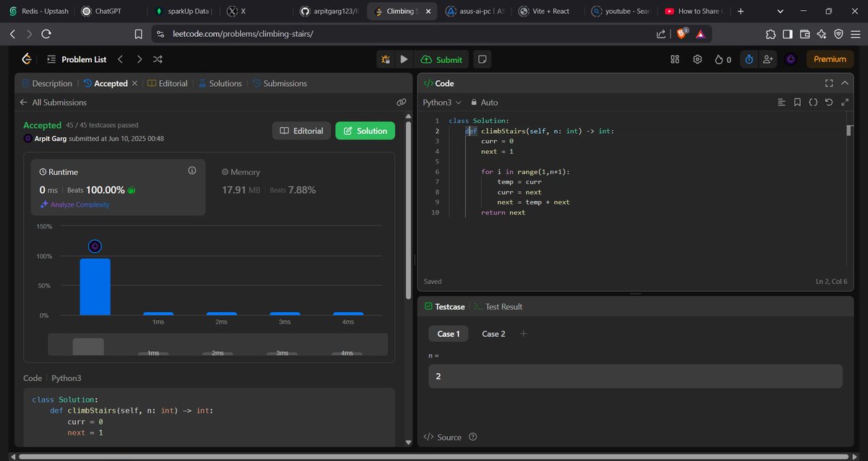Open the browser hamburger menu
868x461 pixels.
[x=856, y=34]
